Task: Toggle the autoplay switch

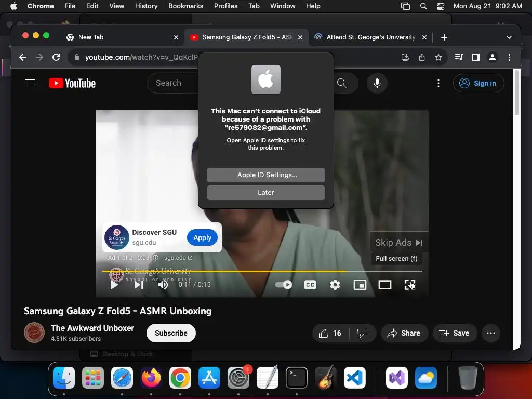Action: point(283,285)
